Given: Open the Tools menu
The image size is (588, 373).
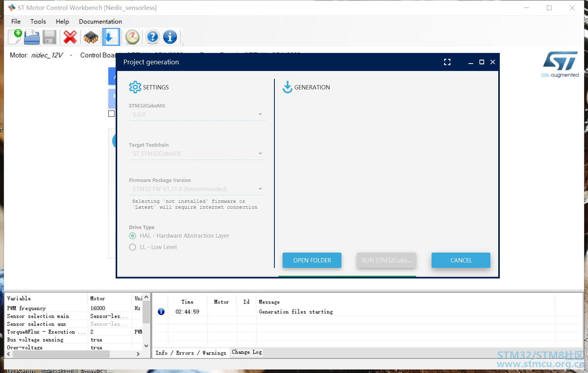Looking at the screenshot, I should point(38,22).
